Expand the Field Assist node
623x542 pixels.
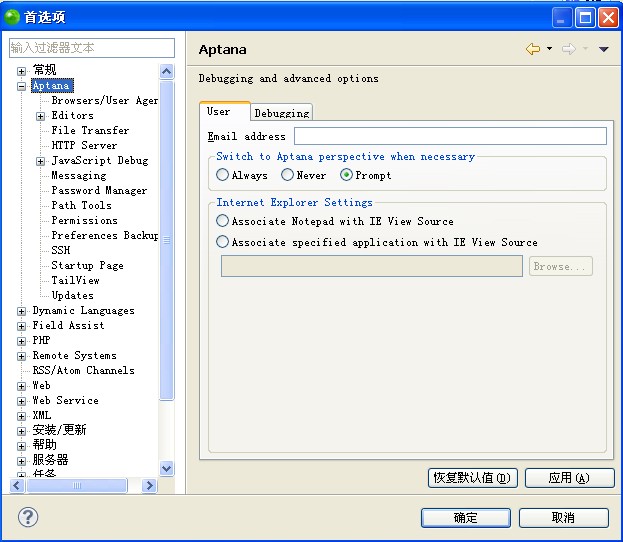point(21,326)
